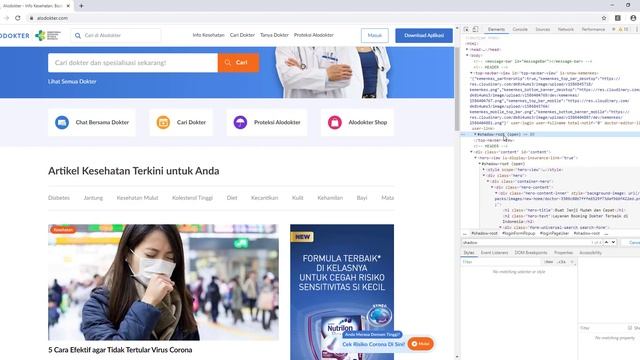The height and width of the screenshot is (360, 640).
Task: Open the Performance tab in DevTools
Action: [x=593, y=29]
